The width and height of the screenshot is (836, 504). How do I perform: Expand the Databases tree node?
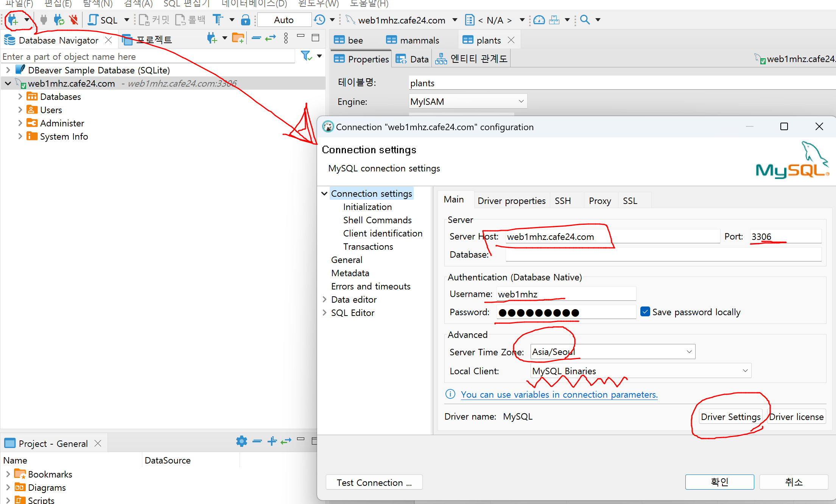tap(20, 96)
